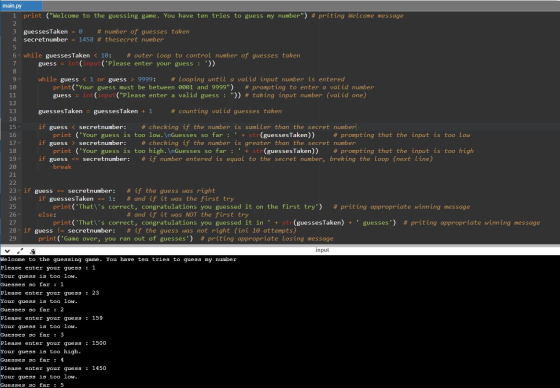Click the console line 'Your guess is too high.'
This screenshot has height=388, width=560.
click(41, 352)
